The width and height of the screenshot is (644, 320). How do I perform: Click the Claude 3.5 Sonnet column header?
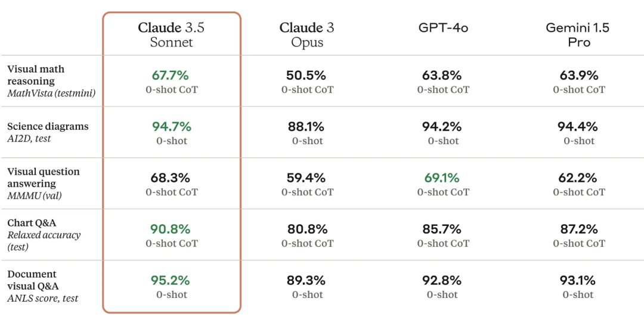[x=171, y=35]
